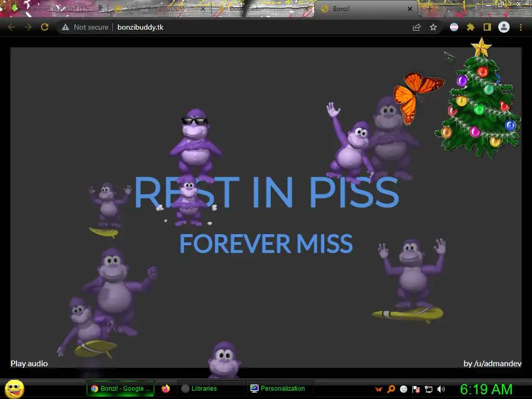The width and height of the screenshot is (532, 399).
Task: Click the 6:19 AM taskbar clock
Action: tap(486, 389)
